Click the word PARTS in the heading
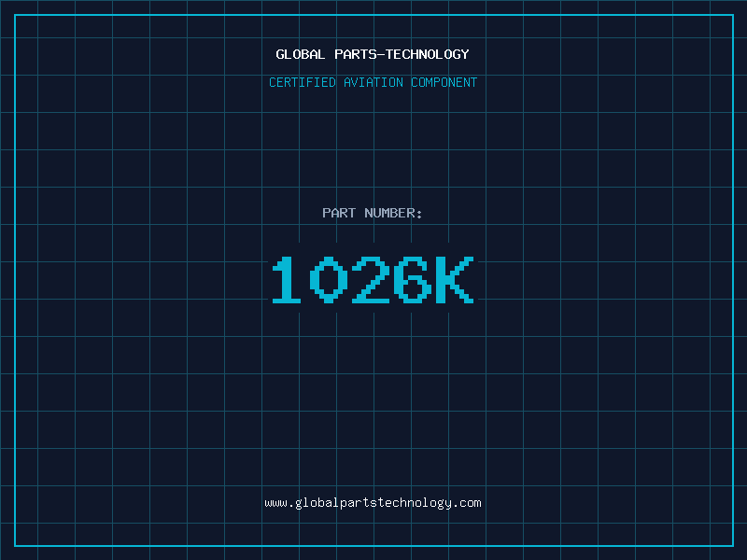This screenshot has width=747, height=560. [355, 54]
